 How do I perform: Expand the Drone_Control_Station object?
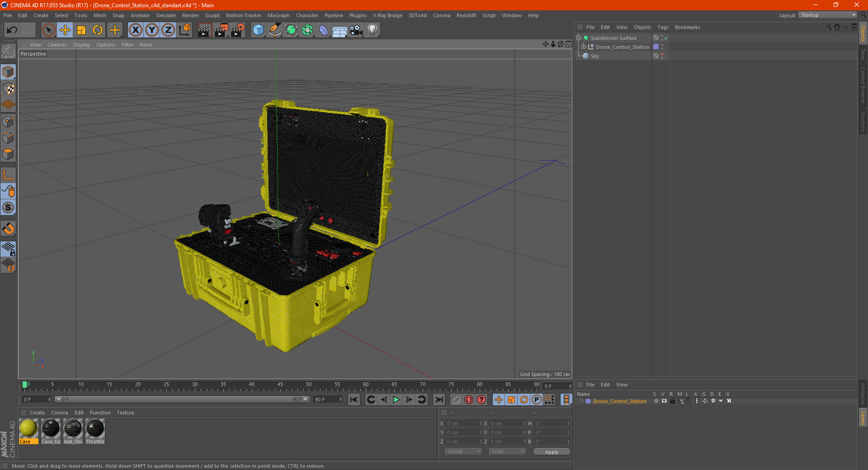point(583,47)
